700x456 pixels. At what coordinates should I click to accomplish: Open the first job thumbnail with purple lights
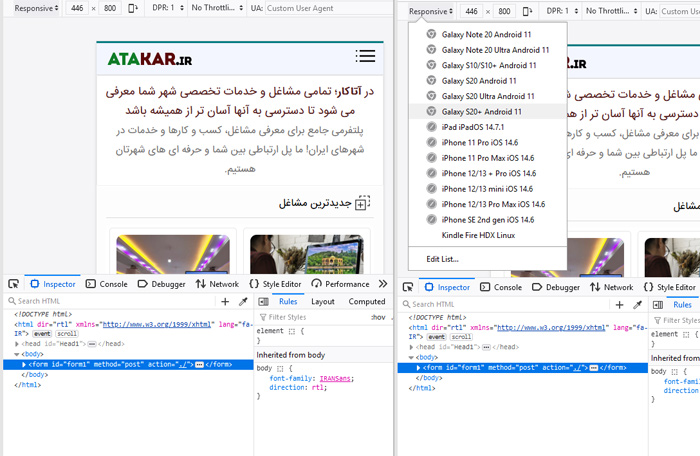tap(173, 254)
